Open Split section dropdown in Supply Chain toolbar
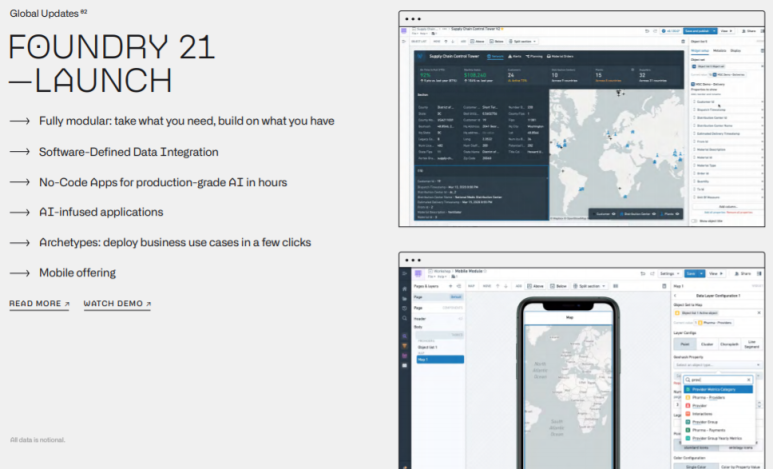Image resolution: width=773 pixels, height=469 pixels. click(x=523, y=41)
